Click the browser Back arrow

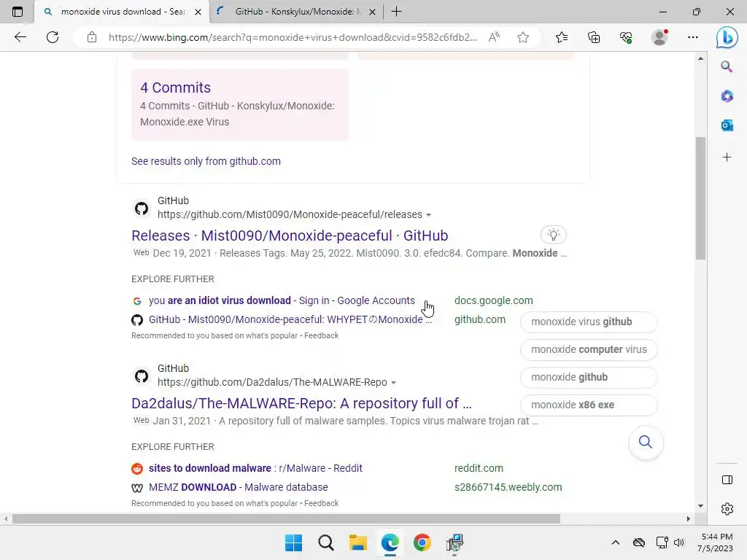20,37
